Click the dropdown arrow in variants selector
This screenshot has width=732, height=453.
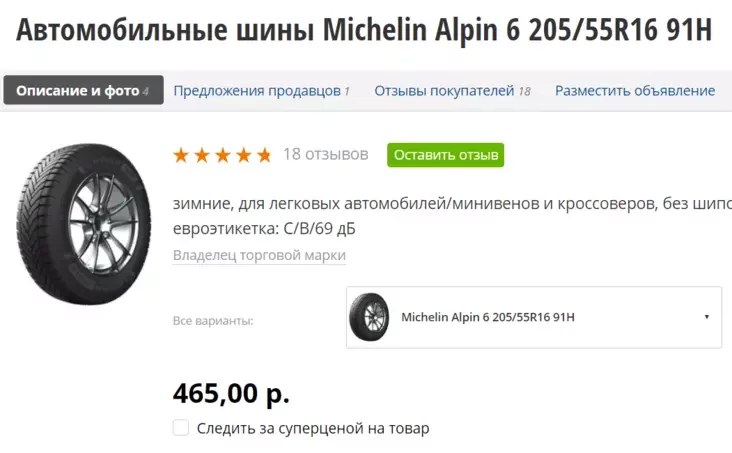[x=707, y=317]
